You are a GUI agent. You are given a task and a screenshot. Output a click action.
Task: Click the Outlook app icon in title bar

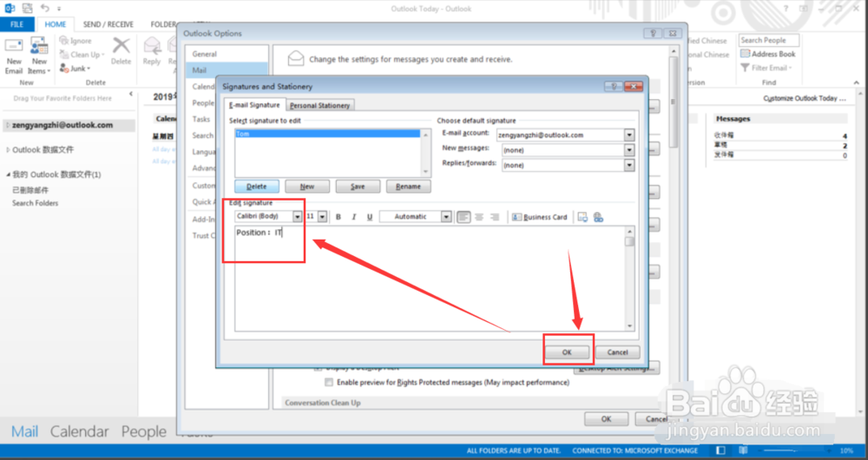point(9,9)
